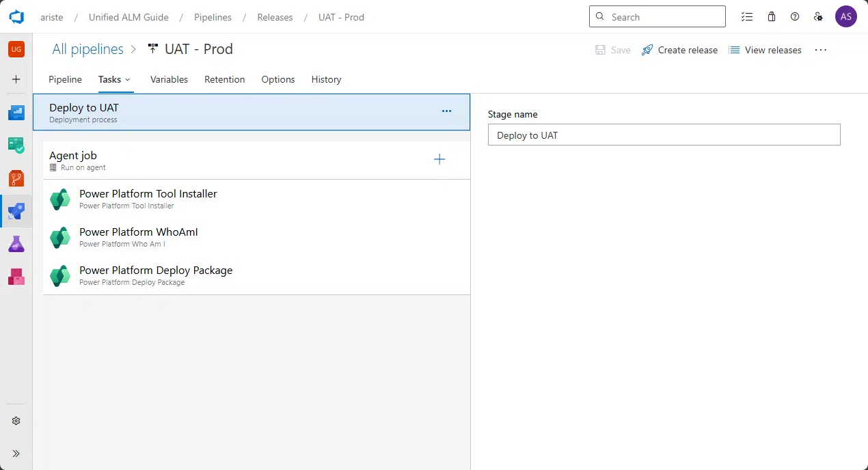Open Test Plans flask icon
Screen dimensions: 868x470
(16, 244)
